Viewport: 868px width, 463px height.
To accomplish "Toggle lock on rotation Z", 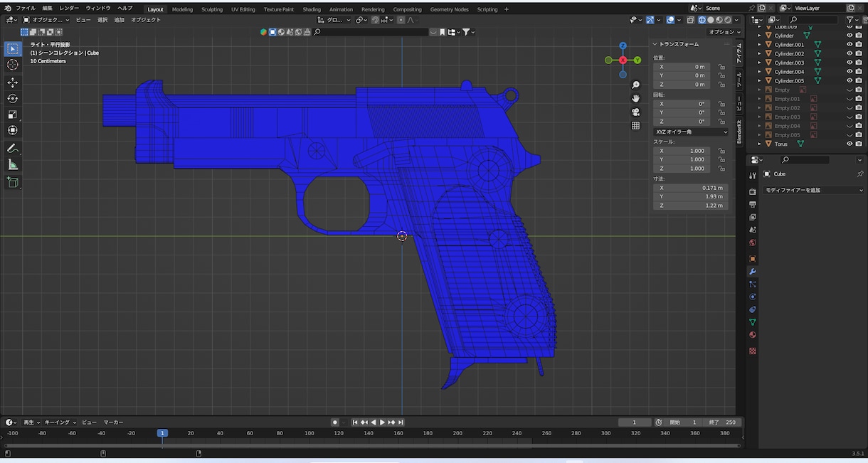I will tap(721, 122).
